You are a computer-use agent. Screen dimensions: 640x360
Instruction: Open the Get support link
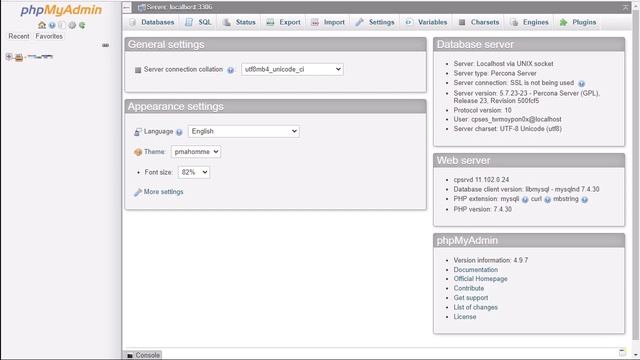pyautogui.click(x=471, y=298)
